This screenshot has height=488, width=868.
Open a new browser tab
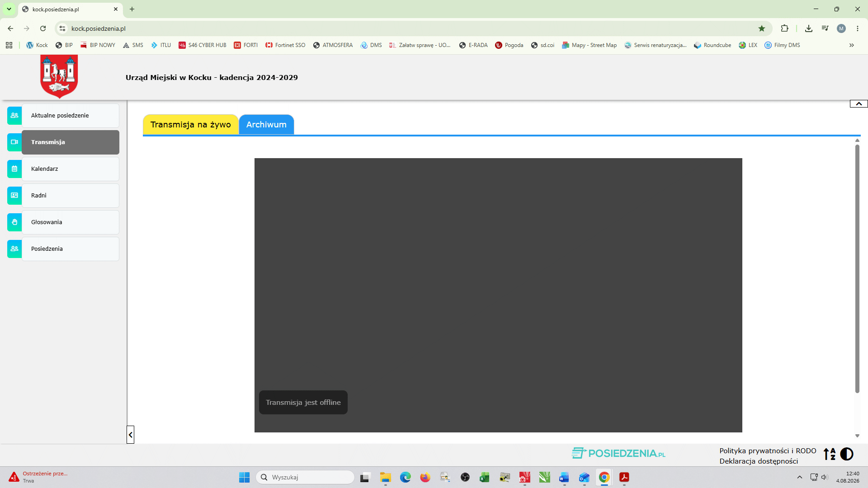pyautogui.click(x=132, y=9)
